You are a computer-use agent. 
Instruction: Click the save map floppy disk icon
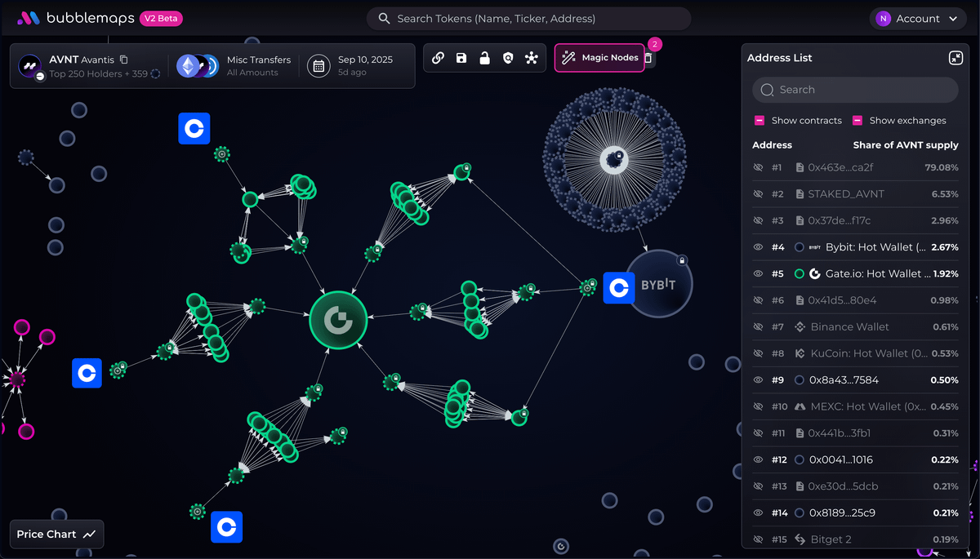pos(461,58)
